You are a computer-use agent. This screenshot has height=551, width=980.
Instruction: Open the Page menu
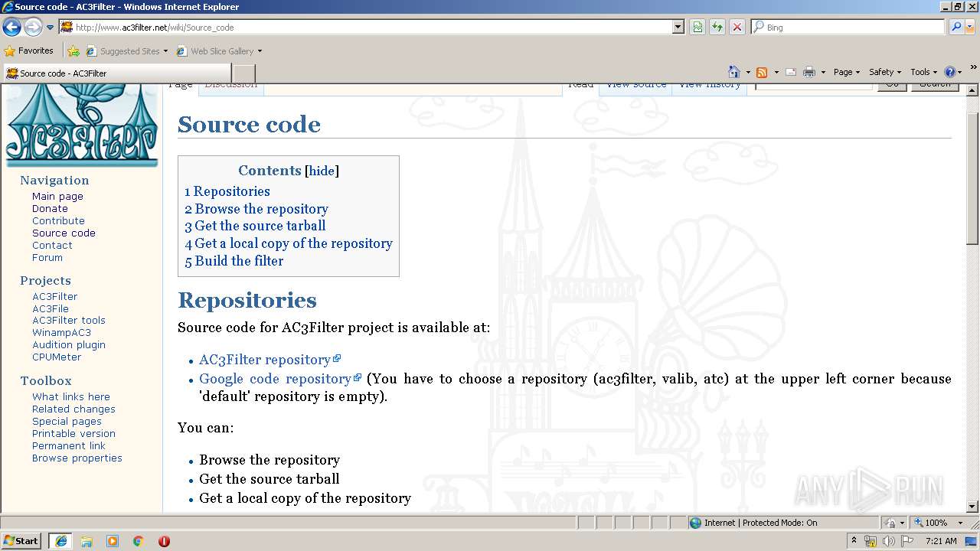847,72
